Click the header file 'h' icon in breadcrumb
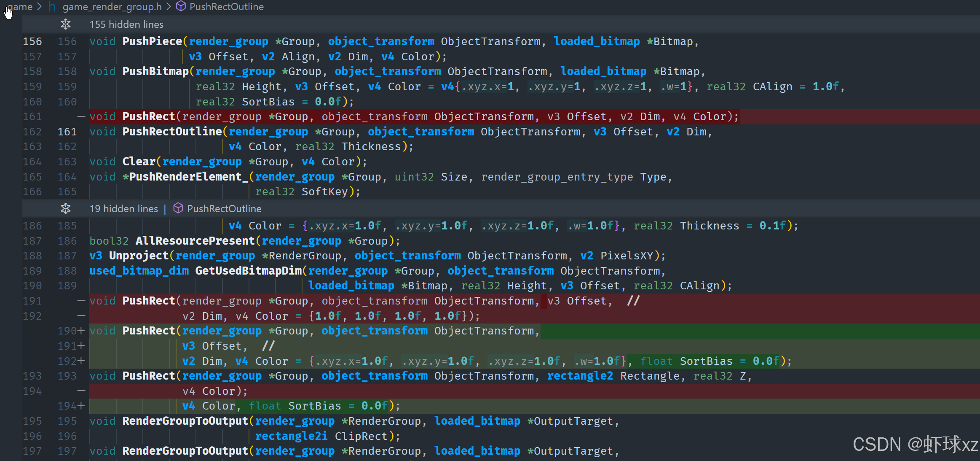The width and height of the screenshot is (980, 461). point(52,7)
